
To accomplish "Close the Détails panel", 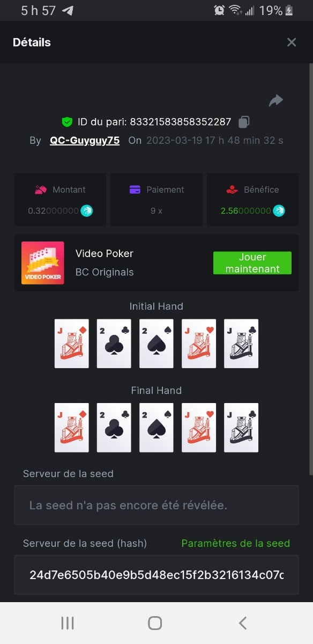I will 292,42.
